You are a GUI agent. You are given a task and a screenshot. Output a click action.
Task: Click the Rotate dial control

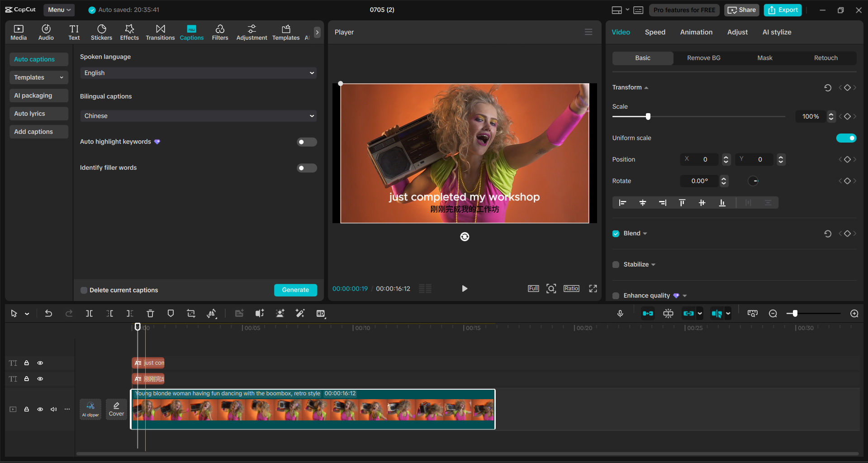pyautogui.click(x=753, y=181)
